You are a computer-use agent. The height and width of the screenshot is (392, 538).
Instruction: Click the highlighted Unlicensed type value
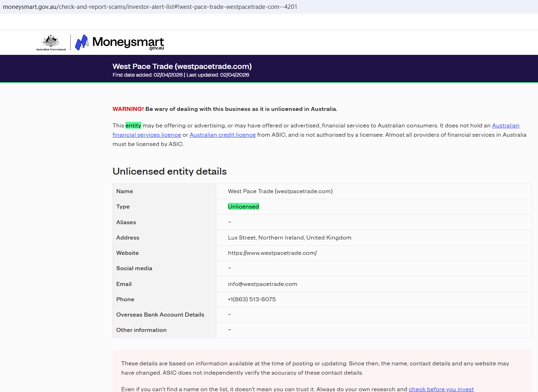pos(243,206)
